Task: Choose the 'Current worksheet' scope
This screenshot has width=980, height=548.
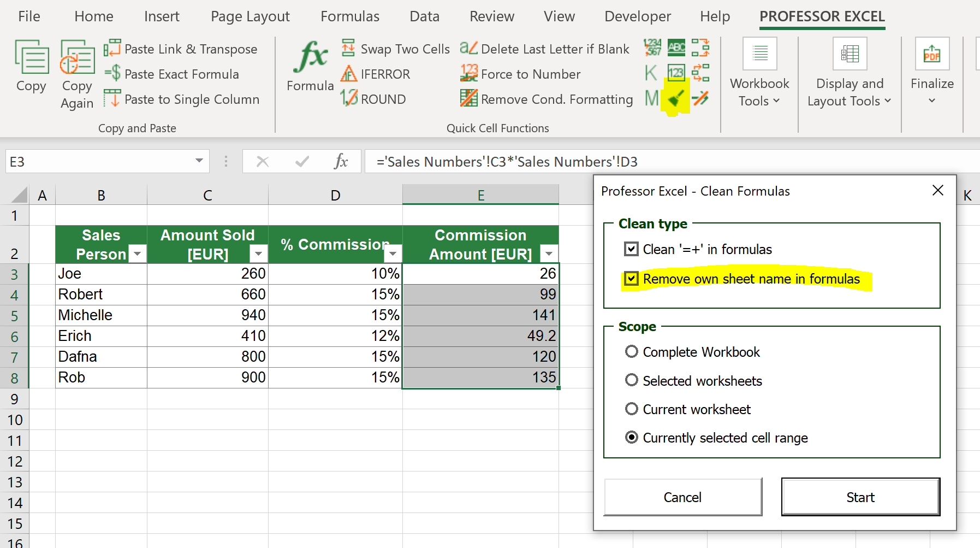Action: pos(632,409)
